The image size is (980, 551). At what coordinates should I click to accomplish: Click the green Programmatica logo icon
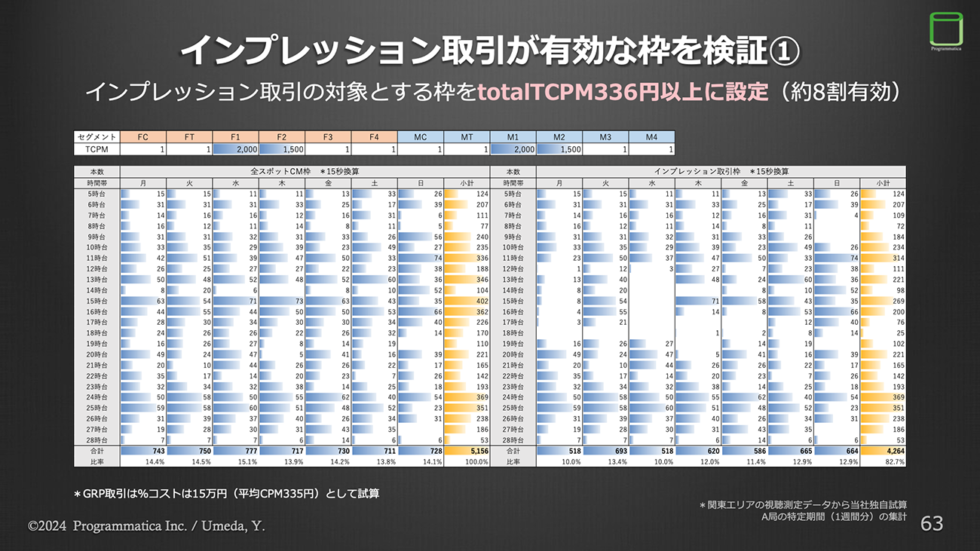(x=947, y=29)
